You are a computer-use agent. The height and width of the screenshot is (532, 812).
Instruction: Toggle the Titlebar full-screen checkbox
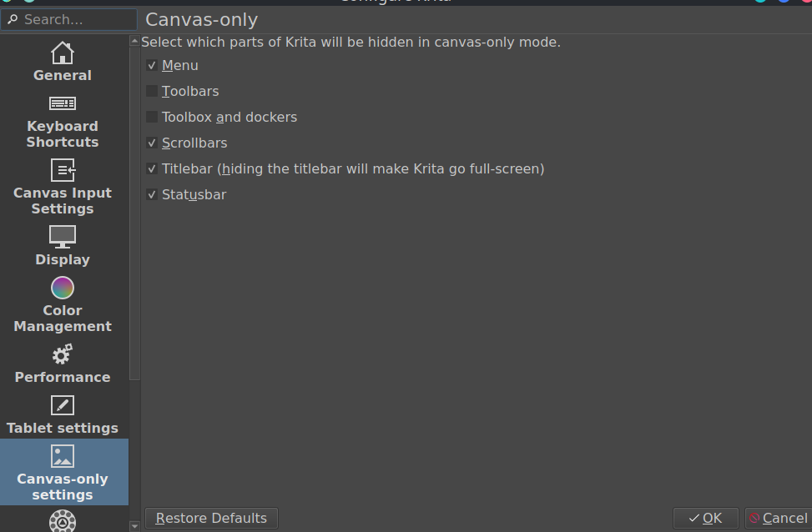[152, 168]
